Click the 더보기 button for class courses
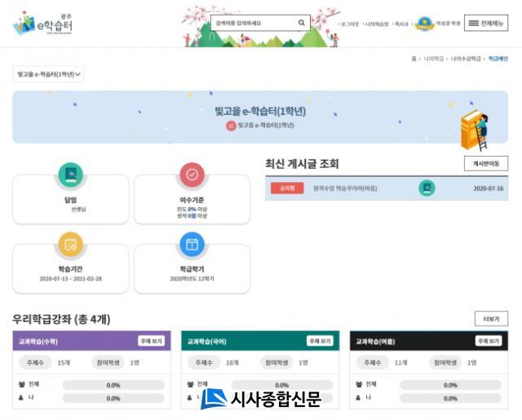This screenshot has width=522, height=420. [x=491, y=319]
